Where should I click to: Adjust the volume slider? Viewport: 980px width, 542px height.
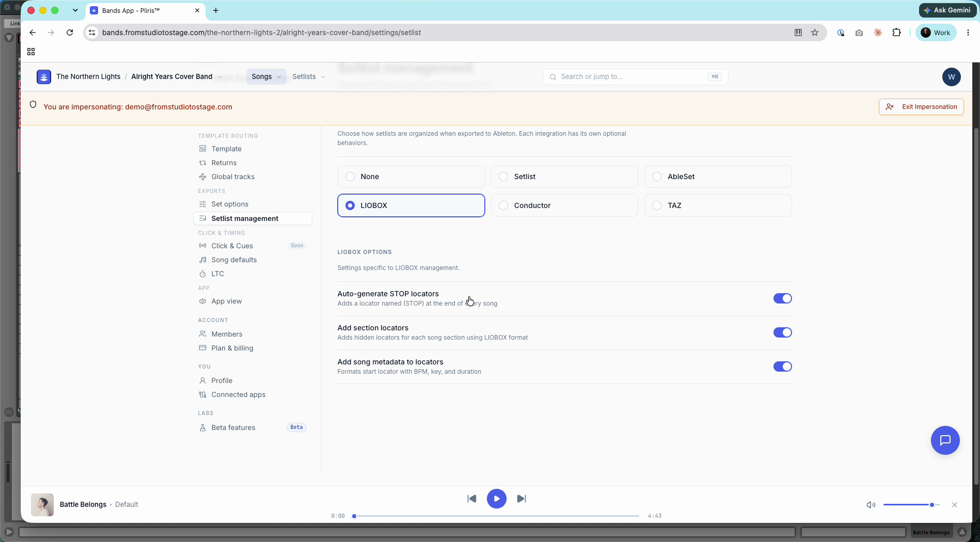[x=911, y=505]
